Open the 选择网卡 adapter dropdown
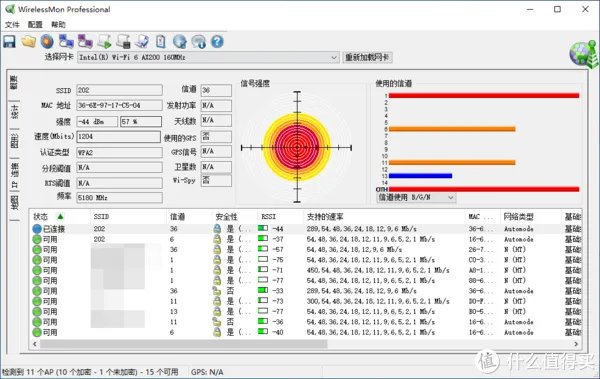Viewport: 600px width, 379px height. click(334, 57)
